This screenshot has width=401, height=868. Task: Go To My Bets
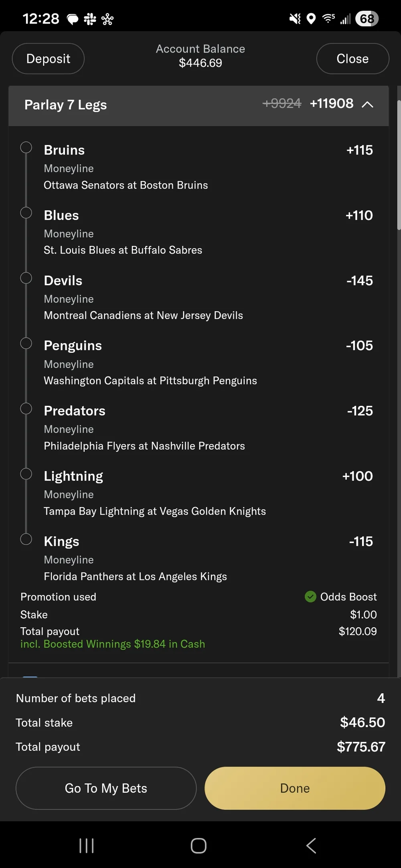(106, 788)
